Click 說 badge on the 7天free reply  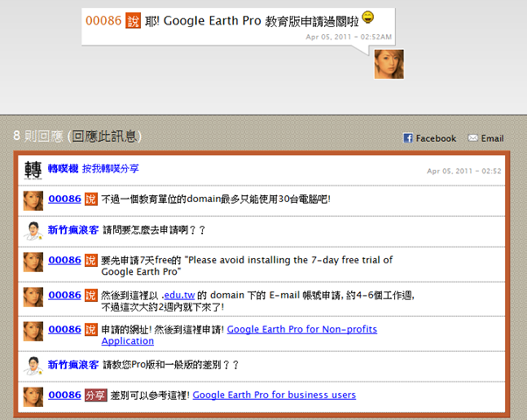[91, 260]
